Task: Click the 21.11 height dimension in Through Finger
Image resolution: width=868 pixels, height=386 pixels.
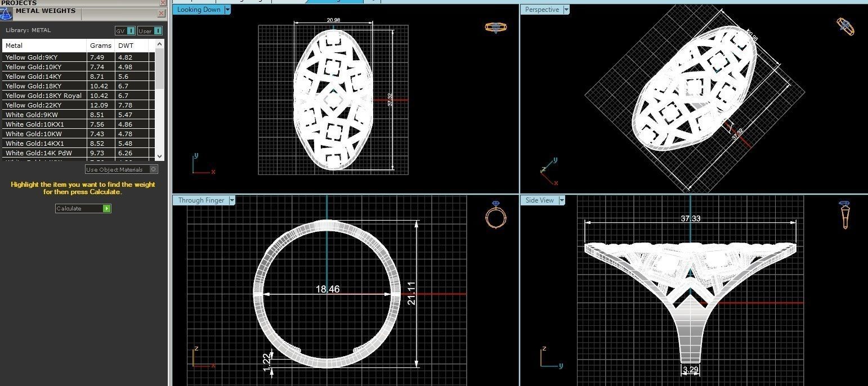Action: 411,293
